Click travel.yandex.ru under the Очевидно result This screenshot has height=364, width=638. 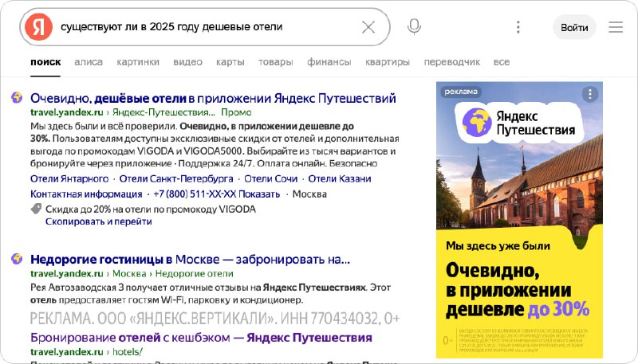coord(67,112)
